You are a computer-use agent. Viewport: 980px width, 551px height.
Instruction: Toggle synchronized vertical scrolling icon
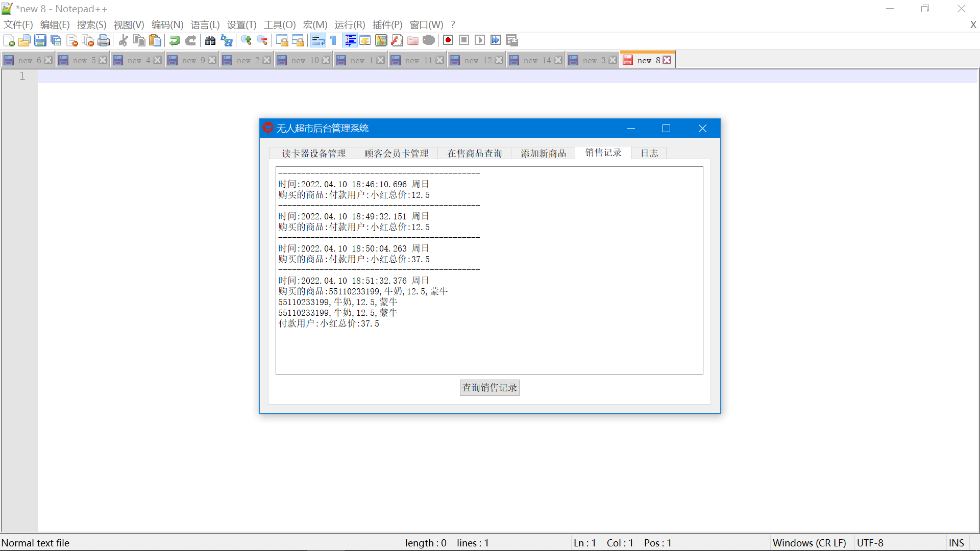[282, 40]
